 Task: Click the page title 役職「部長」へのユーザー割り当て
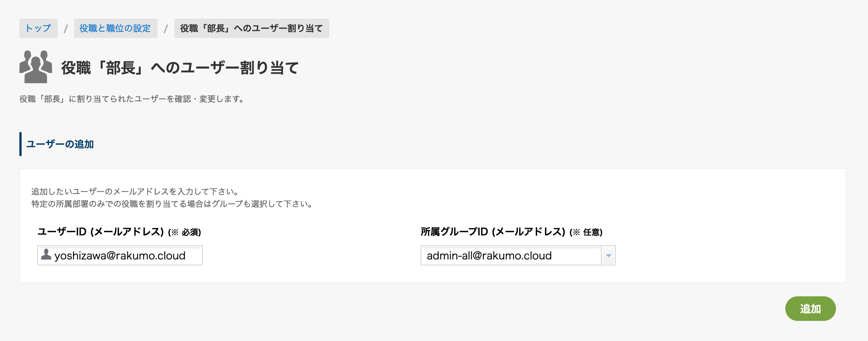tap(180, 68)
